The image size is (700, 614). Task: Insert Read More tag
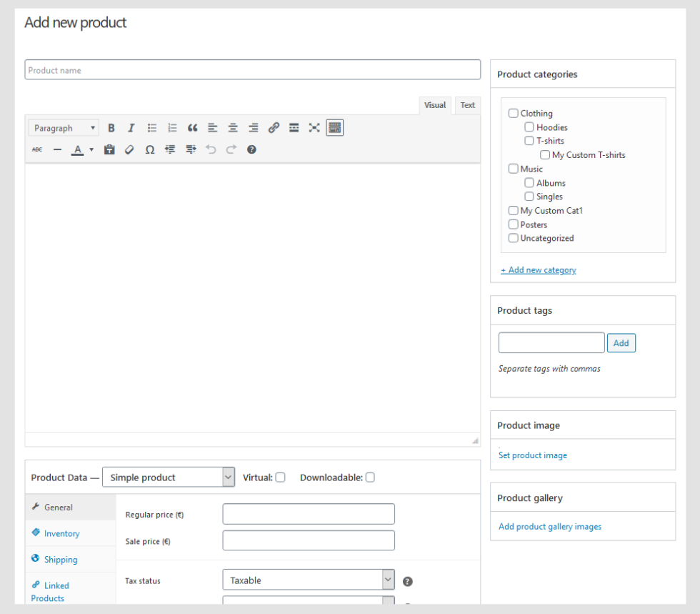point(294,128)
